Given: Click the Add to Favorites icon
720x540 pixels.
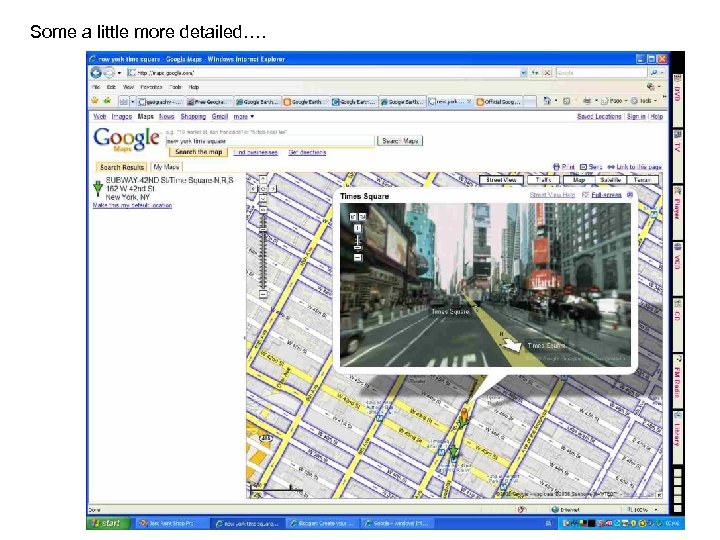Looking at the screenshot, I should (x=107, y=101).
